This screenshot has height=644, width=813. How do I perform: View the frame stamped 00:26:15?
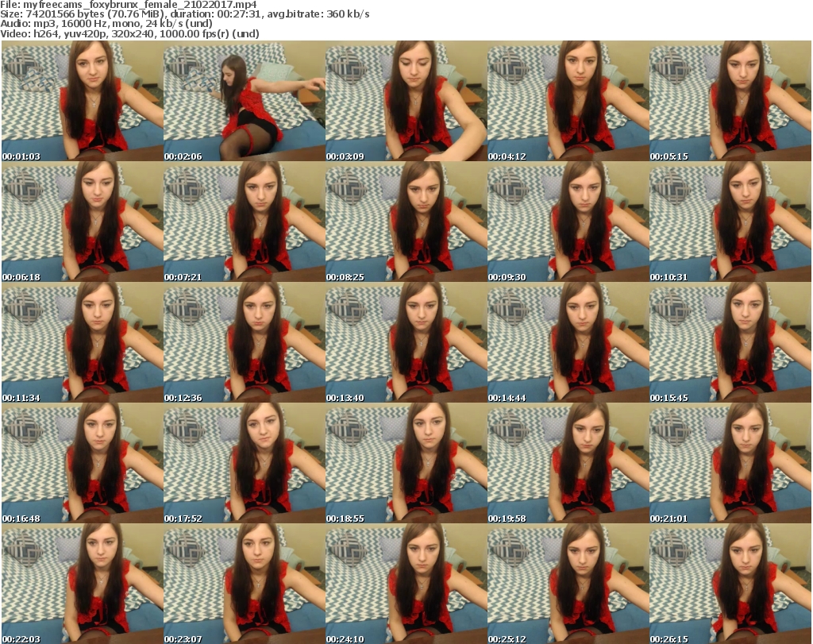730,584
